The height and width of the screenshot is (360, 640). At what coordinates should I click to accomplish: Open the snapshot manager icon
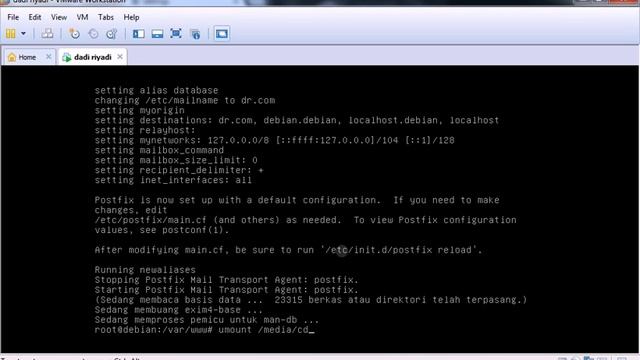(x=111, y=33)
